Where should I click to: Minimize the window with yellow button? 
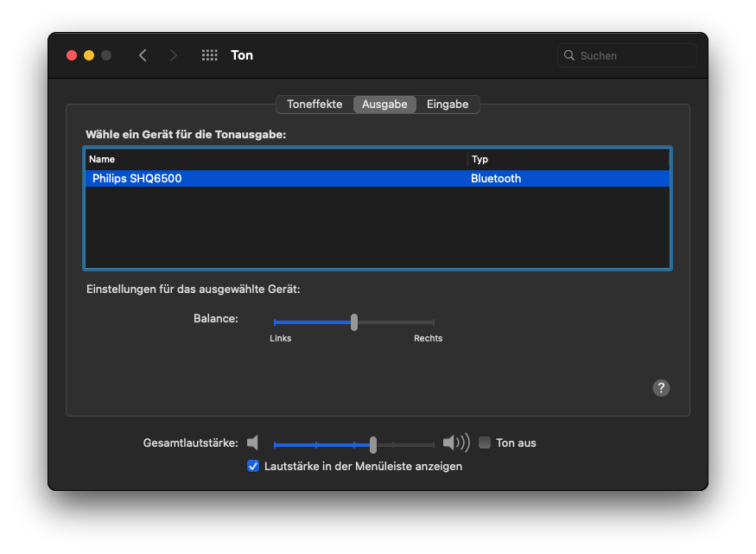89,55
